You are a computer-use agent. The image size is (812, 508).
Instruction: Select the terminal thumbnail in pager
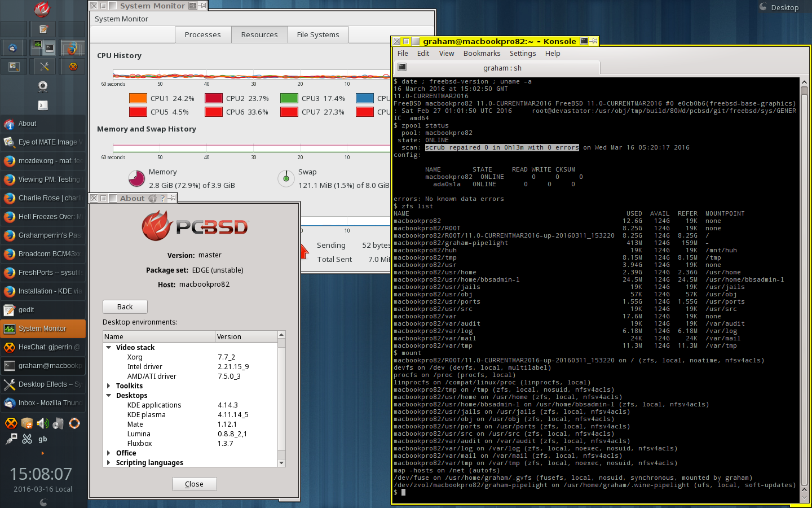(x=50, y=49)
